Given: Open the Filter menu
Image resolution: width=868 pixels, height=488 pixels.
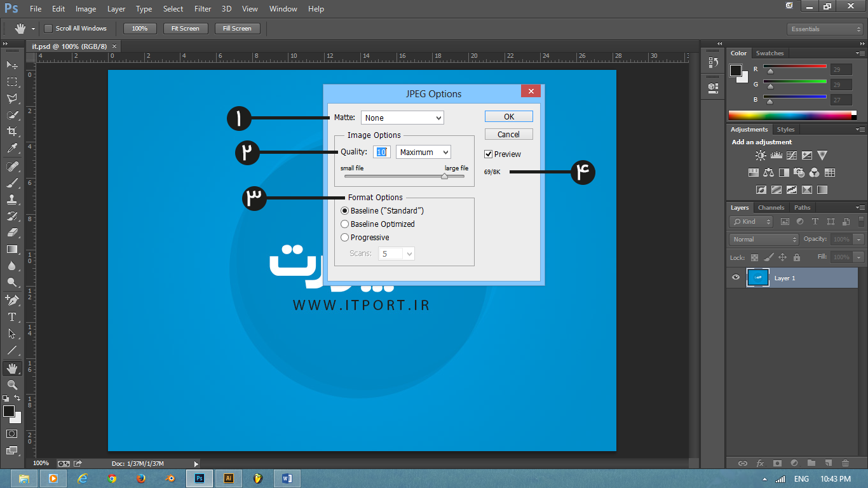Looking at the screenshot, I should pyautogui.click(x=203, y=9).
